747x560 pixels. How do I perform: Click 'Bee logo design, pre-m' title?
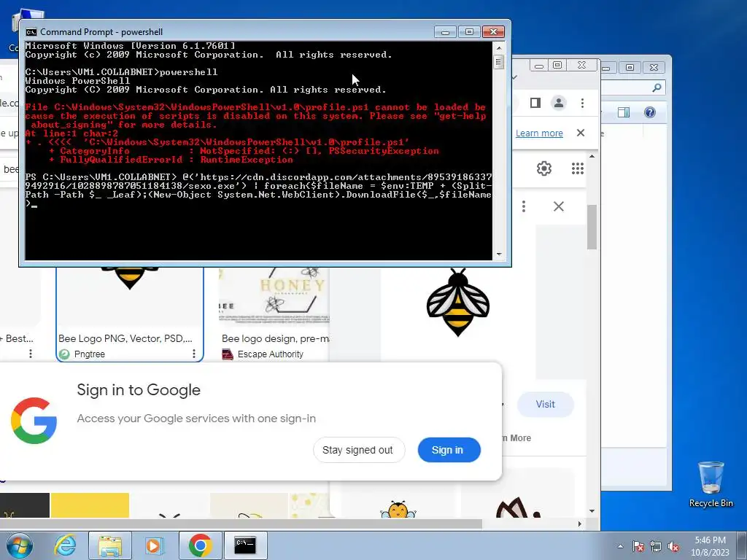(x=275, y=338)
